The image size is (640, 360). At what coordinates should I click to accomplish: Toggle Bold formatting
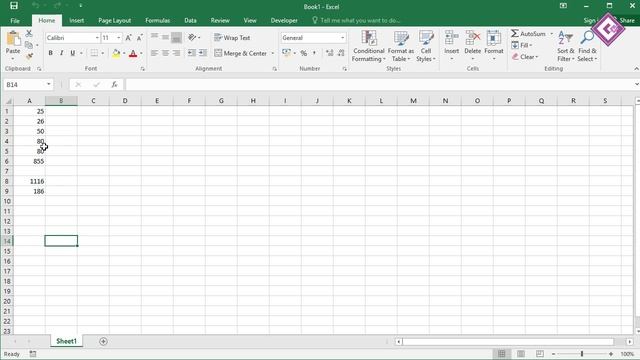[51, 53]
